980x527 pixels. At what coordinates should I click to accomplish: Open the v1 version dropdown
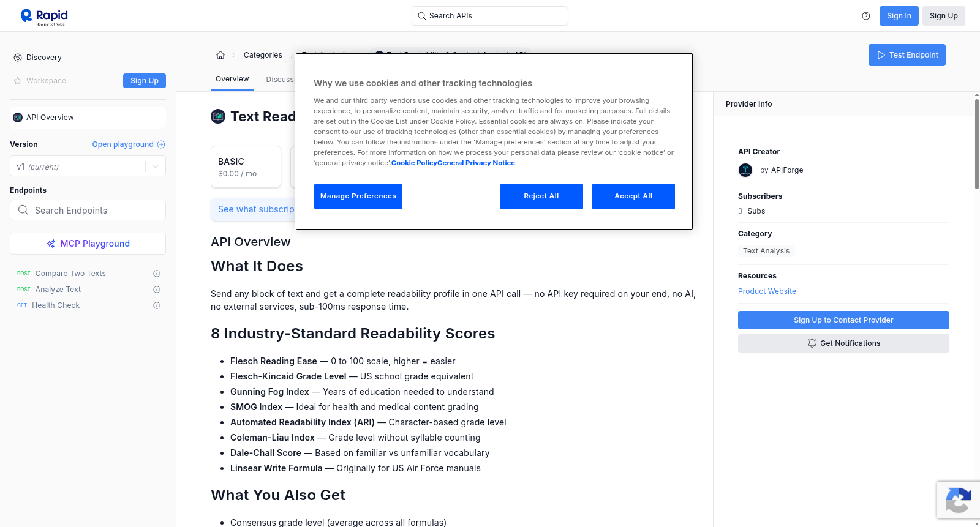point(88,166)
